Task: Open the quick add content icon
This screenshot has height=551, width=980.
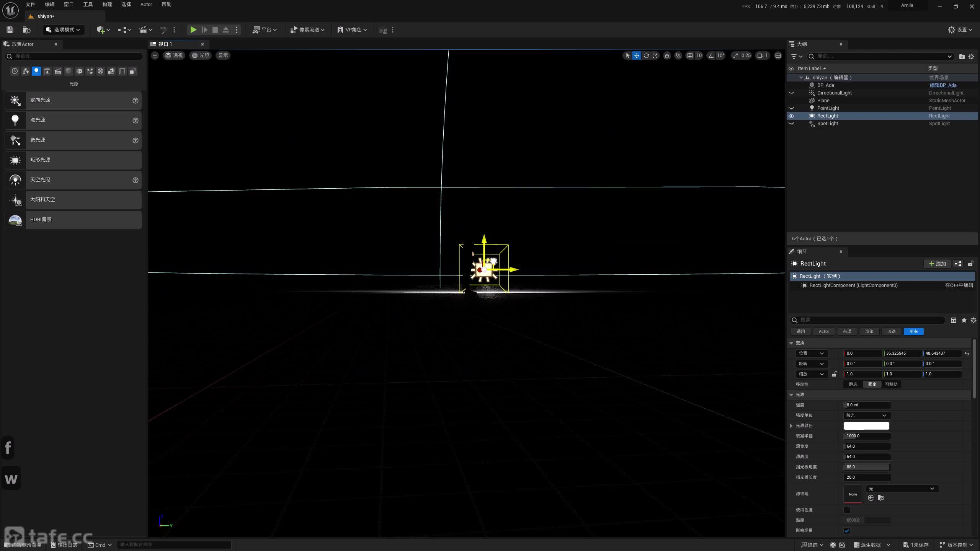Action: [x=103, y=30]
